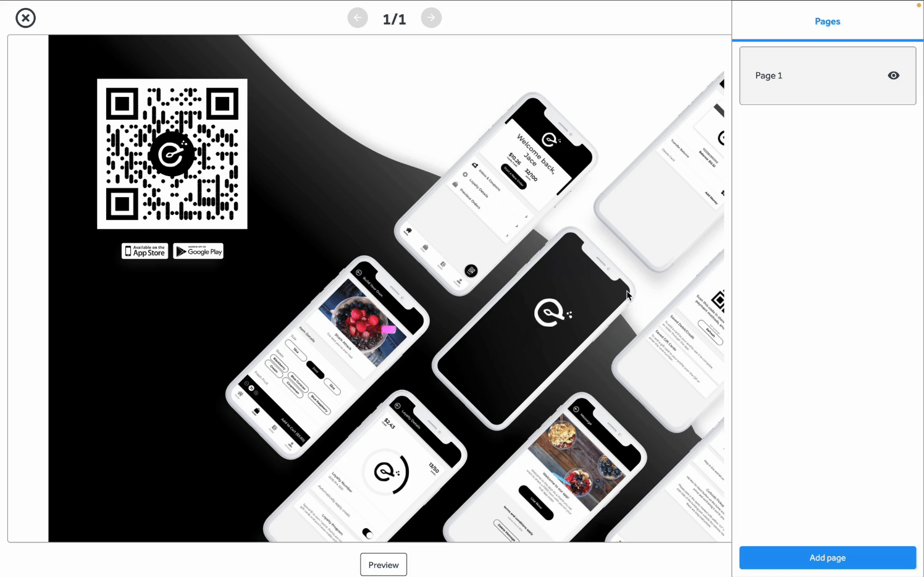
Task: Go to the previous page arrow
Action: (358, 18)
